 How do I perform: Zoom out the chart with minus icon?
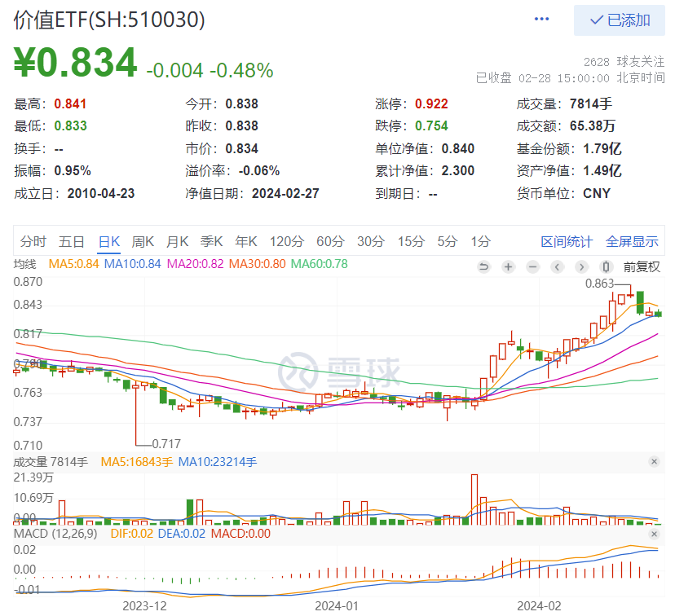532,266
